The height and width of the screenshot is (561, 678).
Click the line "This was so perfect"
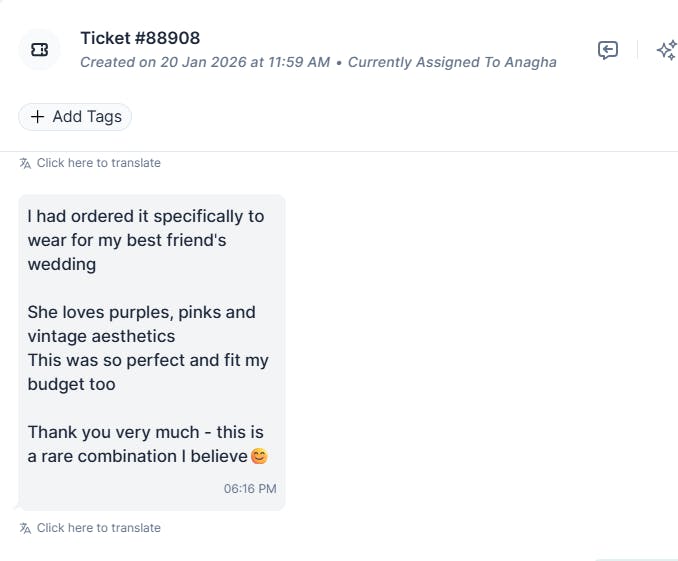point(148,360)
